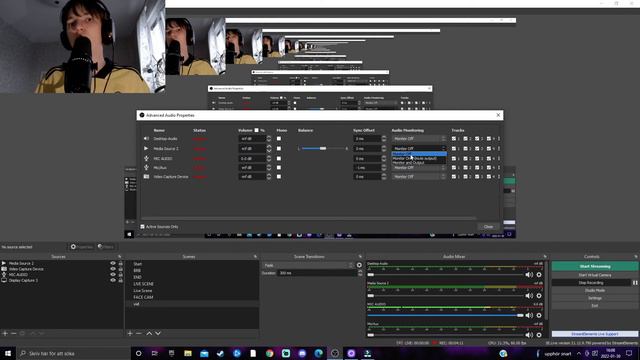Screen dimensions: 640x360
Task: Lock the Media Source 2 source
Action: pos(120,264)
